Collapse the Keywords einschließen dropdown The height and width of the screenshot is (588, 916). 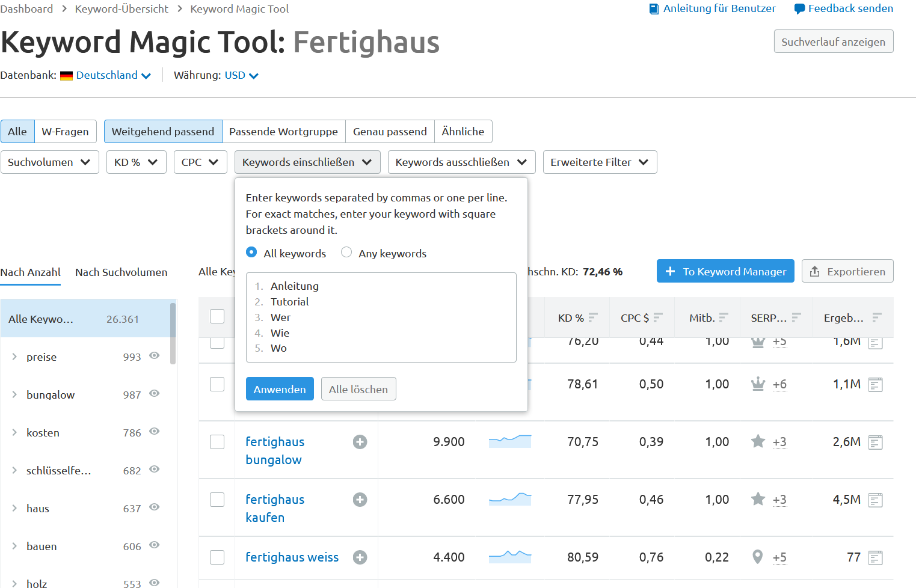click(307, 162)
